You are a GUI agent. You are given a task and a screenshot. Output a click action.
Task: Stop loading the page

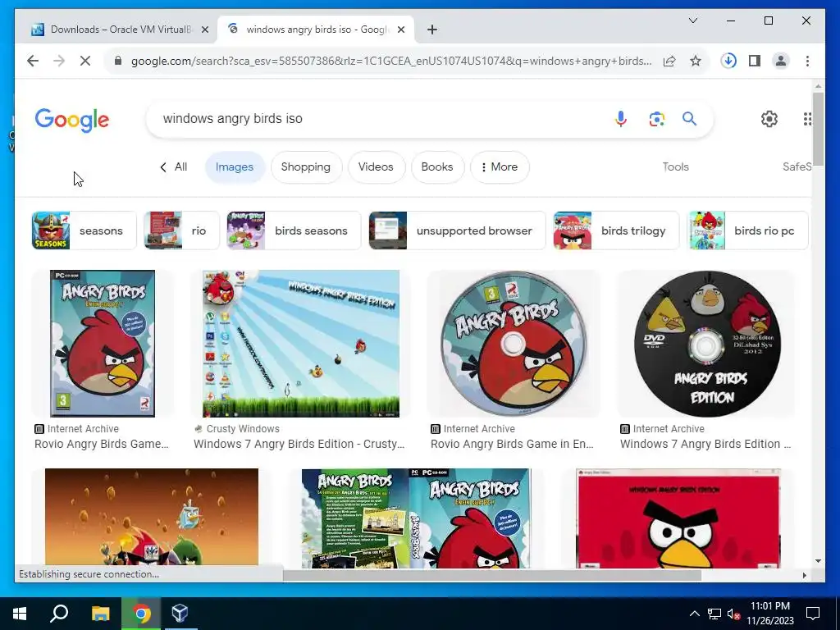pyautogui.click(x=85, y=61)
